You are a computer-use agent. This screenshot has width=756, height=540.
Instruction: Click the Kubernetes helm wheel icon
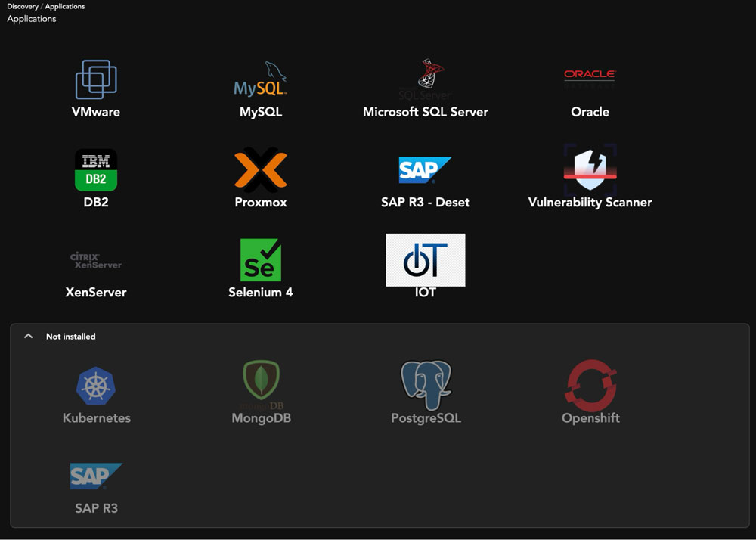point(96,386)
